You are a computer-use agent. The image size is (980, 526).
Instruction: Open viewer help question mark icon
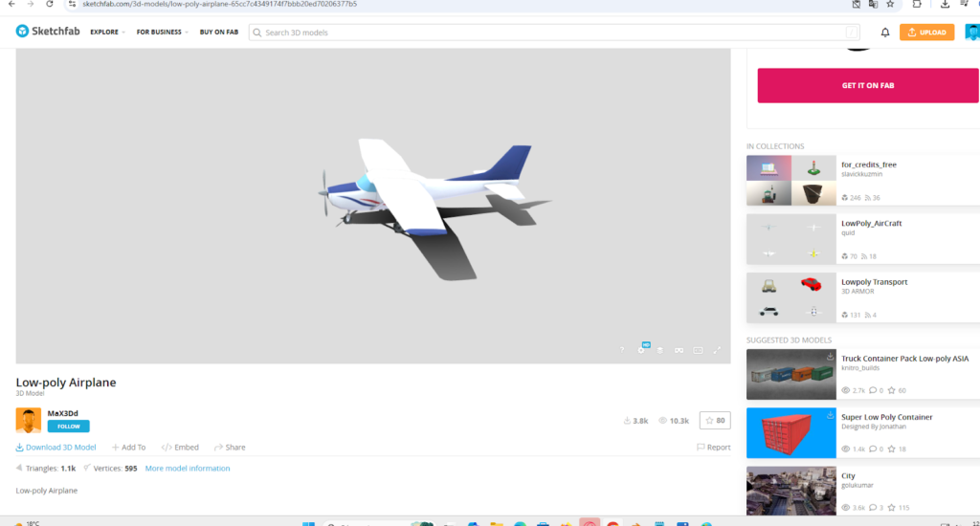click(x=622, y=350)
